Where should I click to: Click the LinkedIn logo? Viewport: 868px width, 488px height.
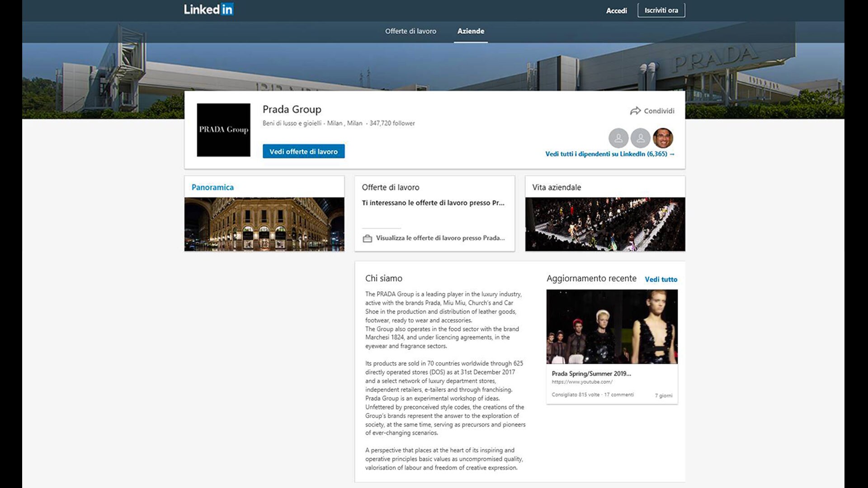click(x=208, y=9)
